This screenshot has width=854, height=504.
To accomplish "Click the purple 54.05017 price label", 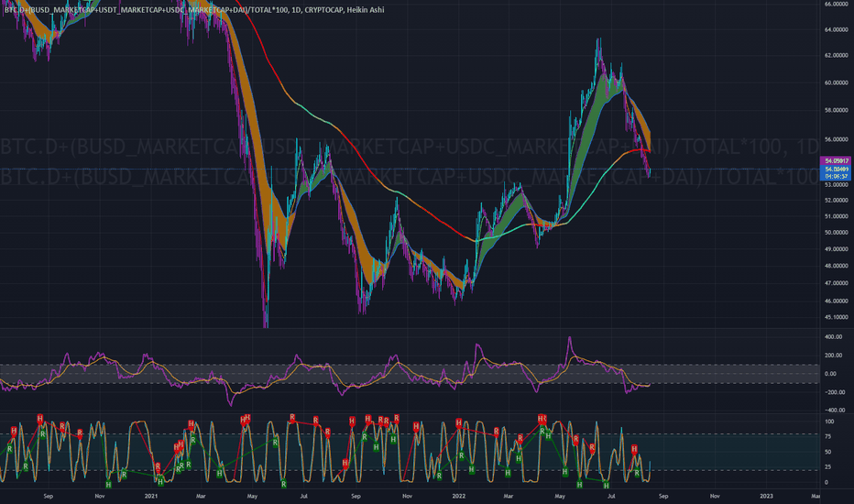I will pos(836,160).
